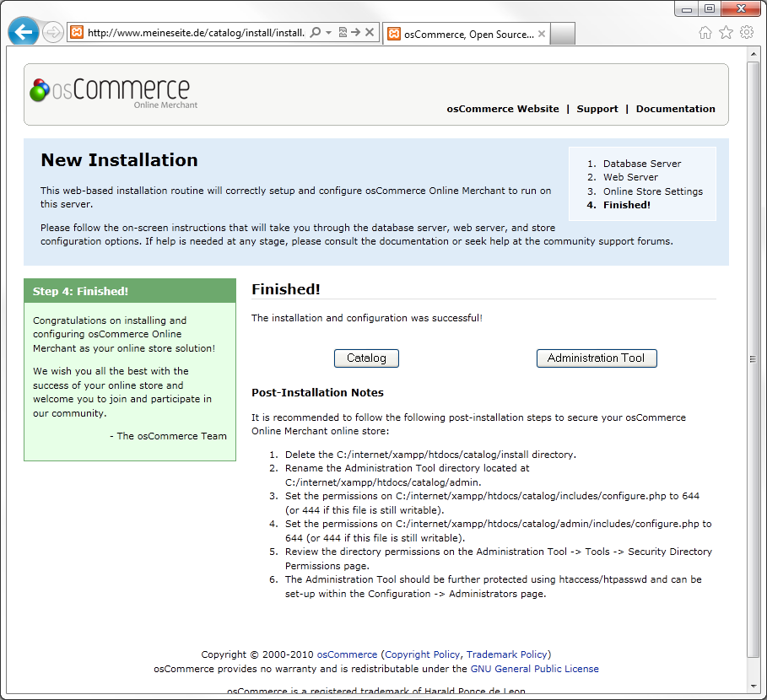The height and width of the screenshot is (700, 767).
Task: Stop page loading with the address bar X
Action: [370, 32]
